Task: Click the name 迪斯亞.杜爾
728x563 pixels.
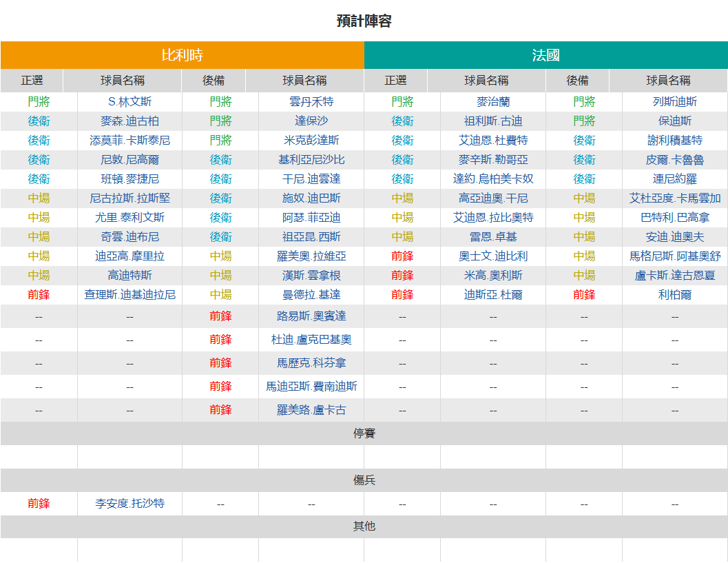Action: 493,294
